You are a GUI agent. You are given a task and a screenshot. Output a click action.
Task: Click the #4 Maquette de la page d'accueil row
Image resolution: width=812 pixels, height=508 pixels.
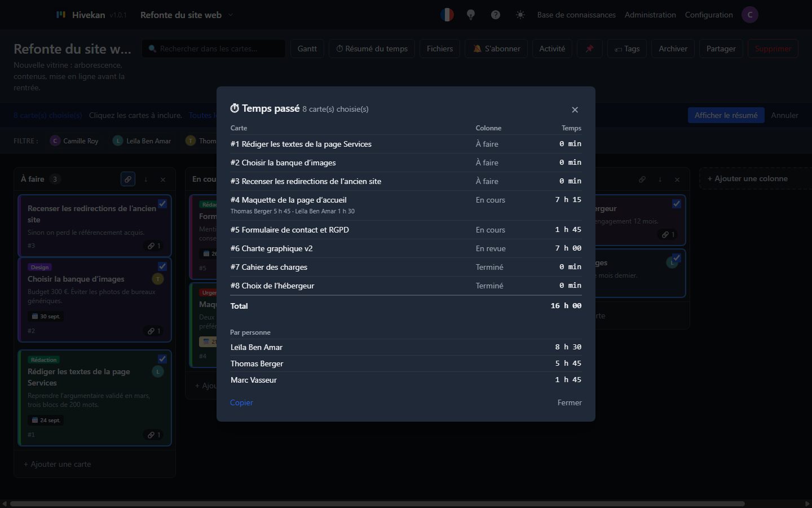coord(406,205)
